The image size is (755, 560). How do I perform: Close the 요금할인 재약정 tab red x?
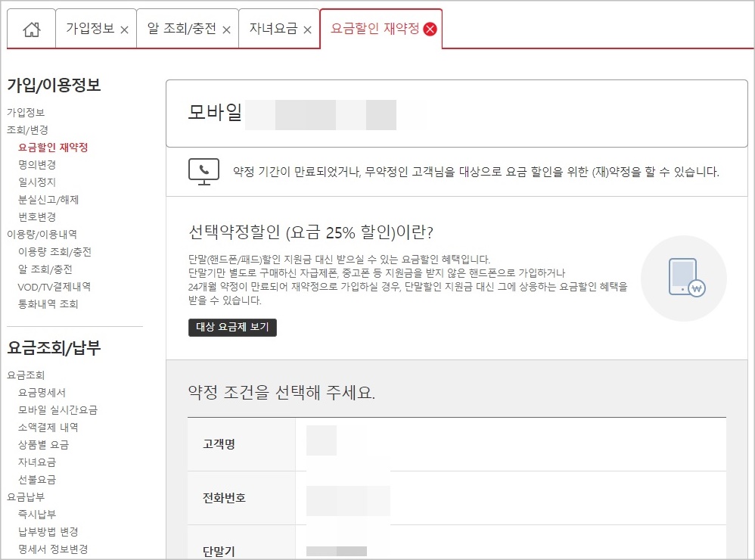point(430,30)
